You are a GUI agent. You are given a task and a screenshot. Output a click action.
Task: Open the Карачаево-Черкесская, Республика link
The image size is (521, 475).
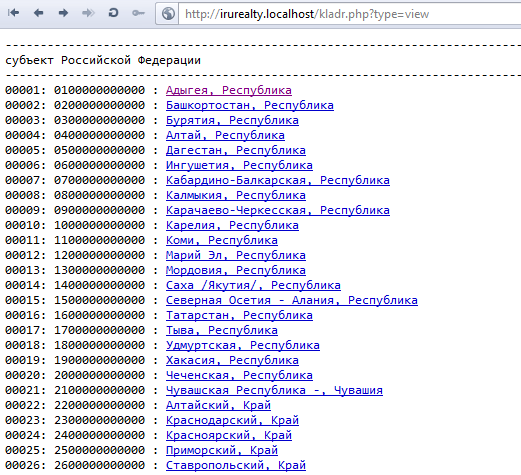[x=278, y=210]
